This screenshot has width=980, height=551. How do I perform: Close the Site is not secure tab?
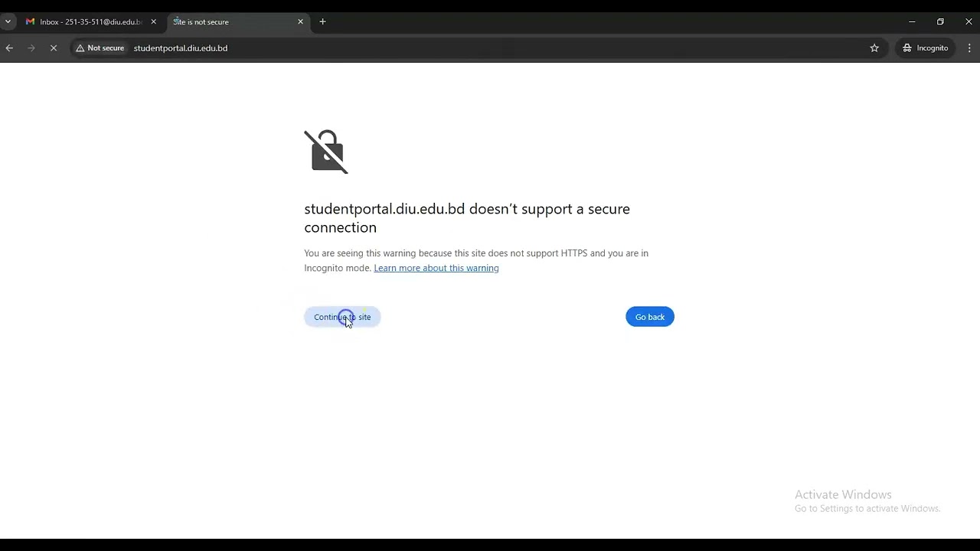pyautogui.click(x=300, y=22)
